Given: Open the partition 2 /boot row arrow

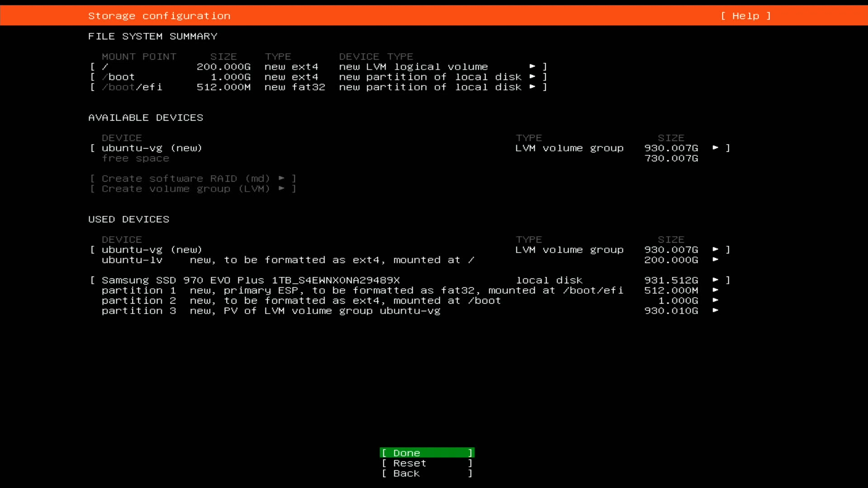Looking at the screenshot, I should point(715,300).
